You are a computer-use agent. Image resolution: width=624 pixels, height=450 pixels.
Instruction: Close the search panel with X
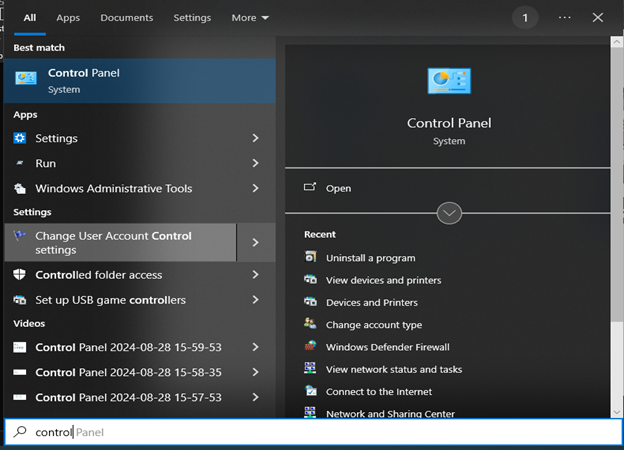point(597,18)
